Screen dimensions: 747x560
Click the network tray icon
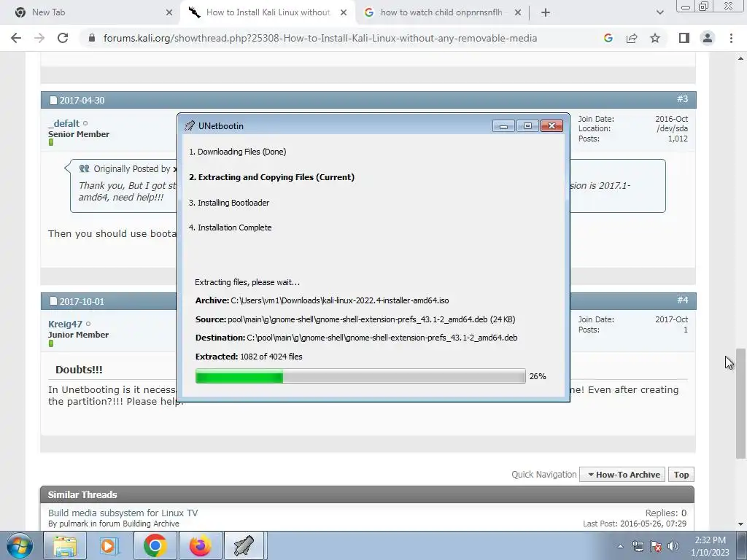(x=638, y=546)
